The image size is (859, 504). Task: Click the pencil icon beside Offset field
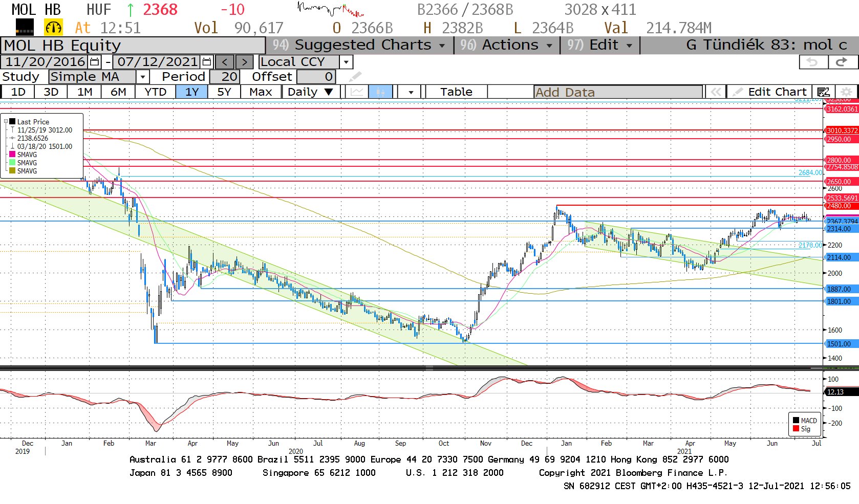(355, 77)
